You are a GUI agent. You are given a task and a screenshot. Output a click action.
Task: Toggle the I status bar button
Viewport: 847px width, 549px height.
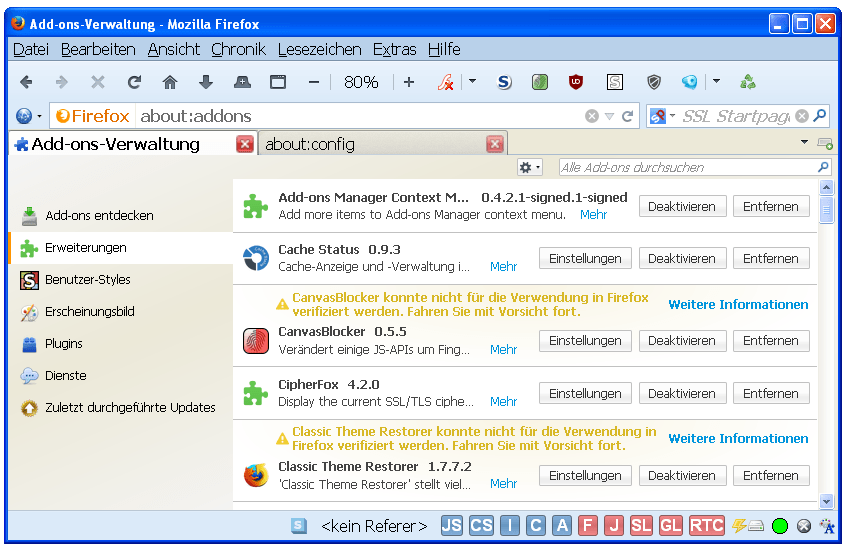(x=509, y=526)
